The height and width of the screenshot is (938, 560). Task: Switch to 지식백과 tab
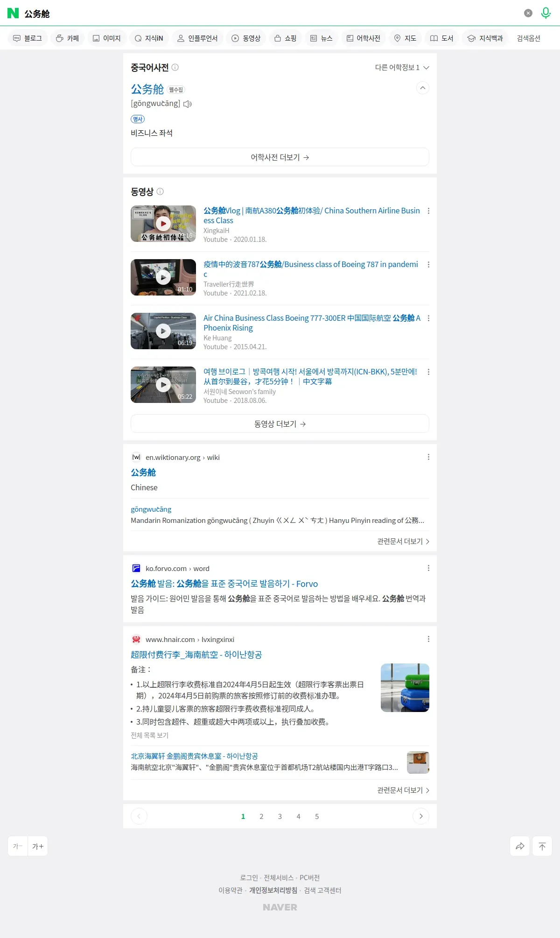pos(485,38)
